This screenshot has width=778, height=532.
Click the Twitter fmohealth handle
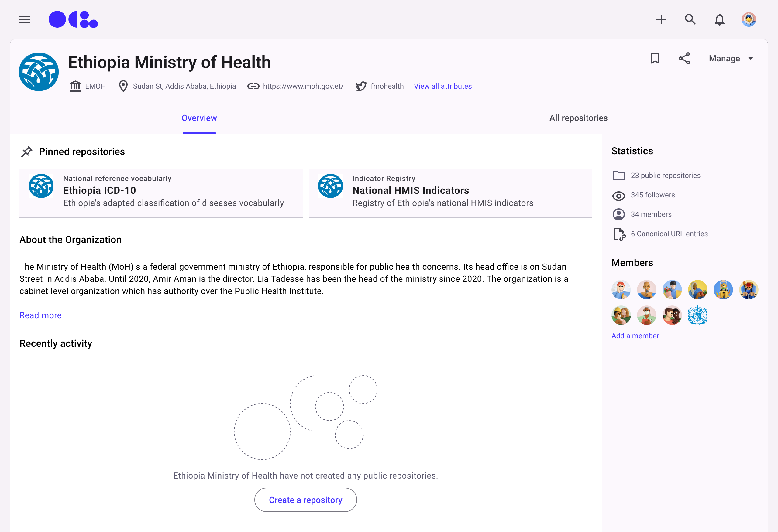[387, 86]
